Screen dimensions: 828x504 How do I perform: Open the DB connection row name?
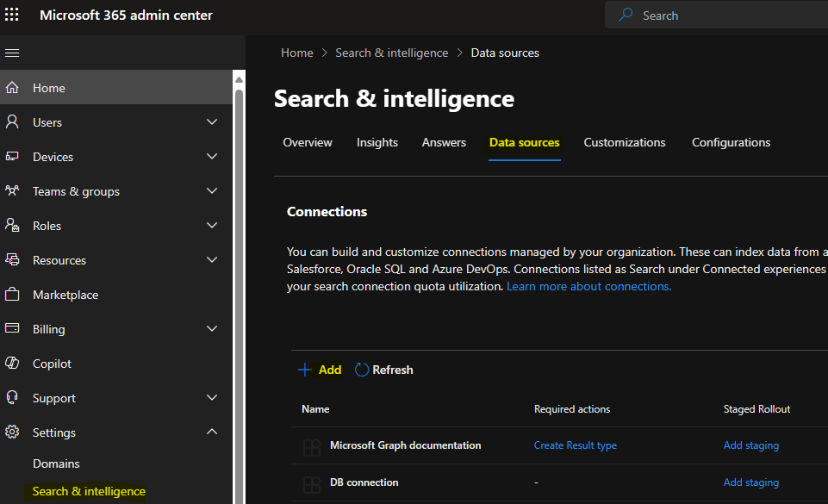[364, 482]
